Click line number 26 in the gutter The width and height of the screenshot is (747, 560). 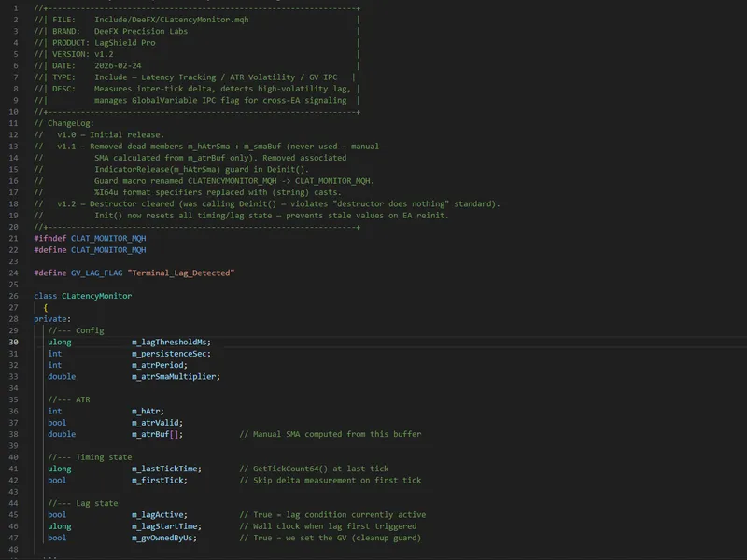click(x=13, y=296)
